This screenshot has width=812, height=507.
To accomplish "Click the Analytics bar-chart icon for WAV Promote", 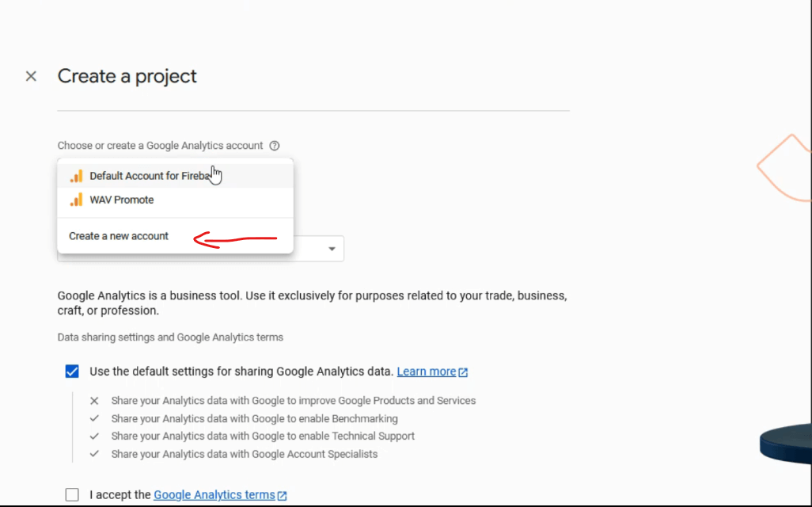I will click(x=76, y=200).
